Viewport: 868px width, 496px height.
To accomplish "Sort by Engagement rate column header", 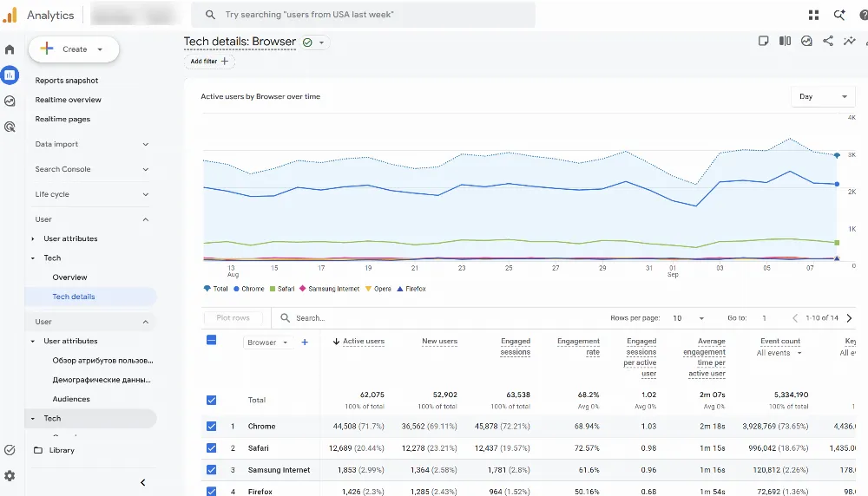I will 578,347.
